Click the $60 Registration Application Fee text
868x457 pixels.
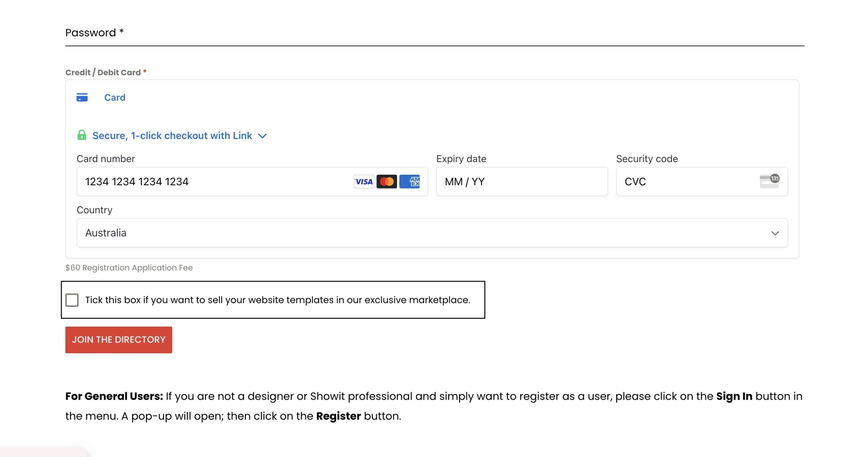pos(129,268)
